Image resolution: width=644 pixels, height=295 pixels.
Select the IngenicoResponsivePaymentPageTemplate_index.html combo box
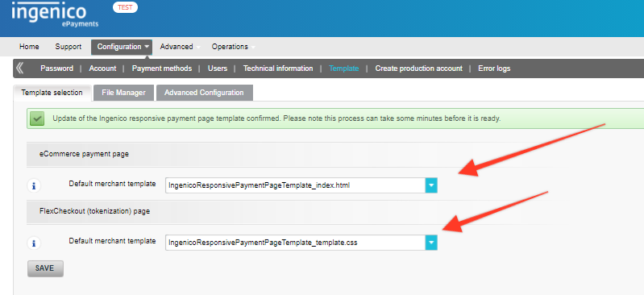[301, 185]
